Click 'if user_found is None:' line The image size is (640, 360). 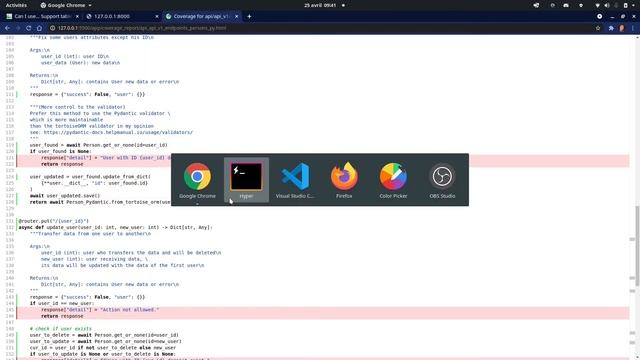click(x=60, y=151)
